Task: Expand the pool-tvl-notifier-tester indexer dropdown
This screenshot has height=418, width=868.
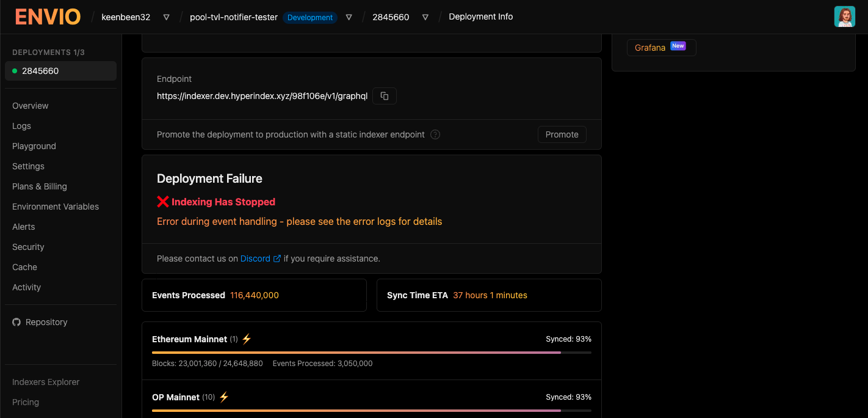Action: tap(349, 17)
